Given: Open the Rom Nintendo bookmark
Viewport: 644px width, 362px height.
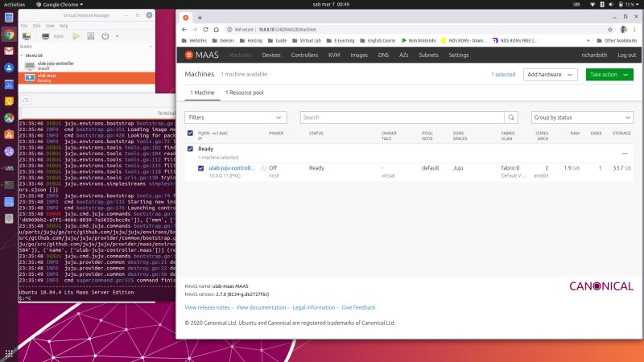Looking at the screenshot, I should pyautogui.click(x=419, y=41).
